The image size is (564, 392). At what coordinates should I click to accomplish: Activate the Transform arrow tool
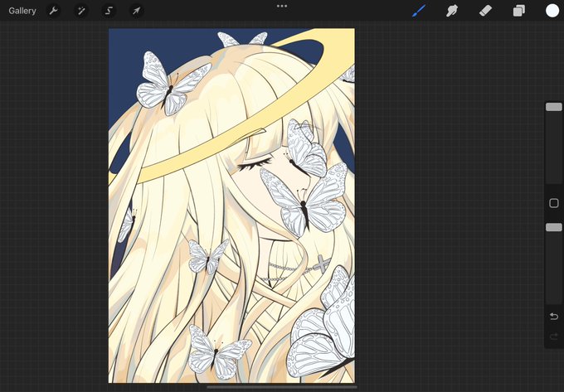tap(136, 11)
